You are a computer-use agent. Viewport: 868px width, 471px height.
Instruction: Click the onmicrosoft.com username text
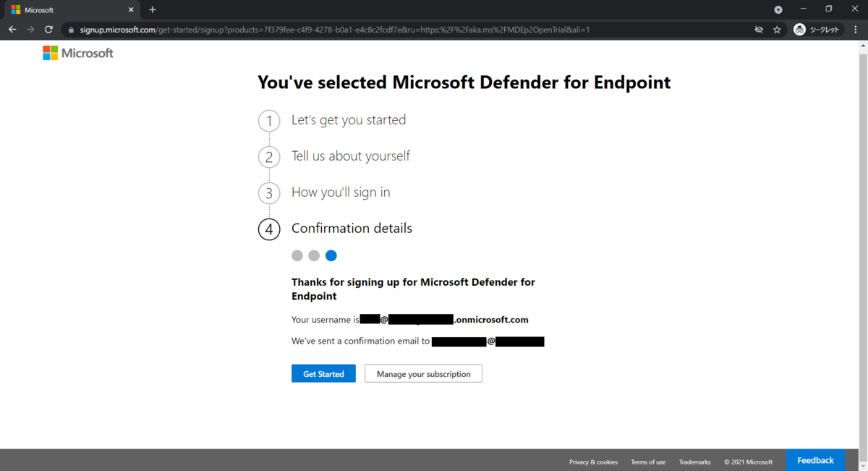(444, 320)
